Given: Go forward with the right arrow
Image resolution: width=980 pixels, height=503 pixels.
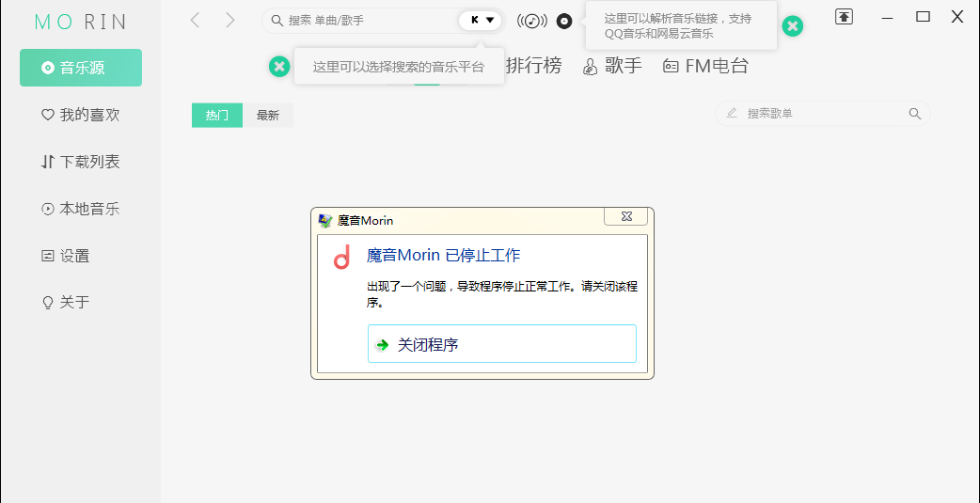Looking at the screenshot, I should pos(230,21).
